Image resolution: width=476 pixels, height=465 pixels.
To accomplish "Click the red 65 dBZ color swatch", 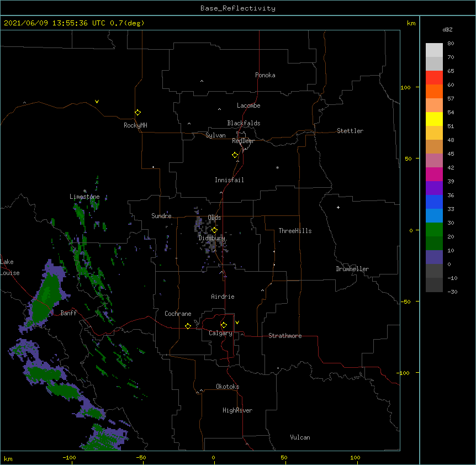I will tap(434, 77).
